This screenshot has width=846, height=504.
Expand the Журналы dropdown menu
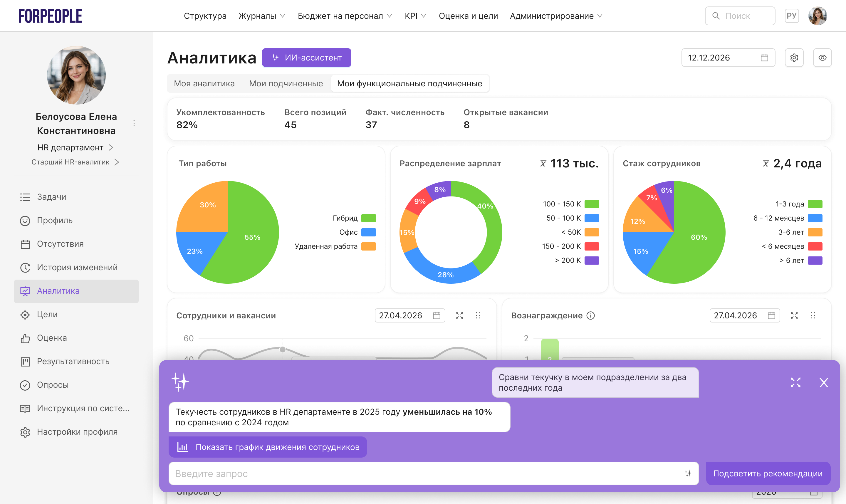pos(261,16)
